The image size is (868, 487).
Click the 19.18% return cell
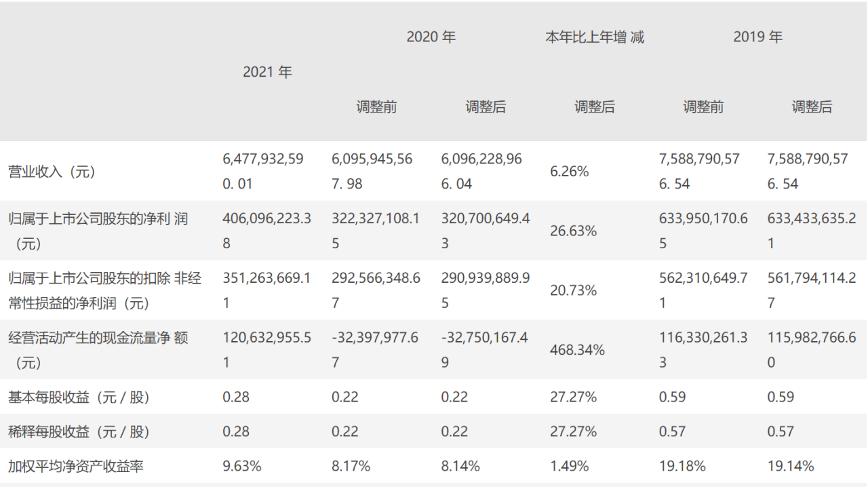click(682, 466)
